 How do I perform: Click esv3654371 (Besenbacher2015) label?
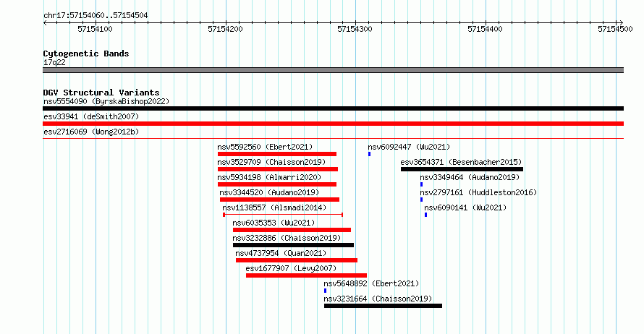click(x=461, y=162)
